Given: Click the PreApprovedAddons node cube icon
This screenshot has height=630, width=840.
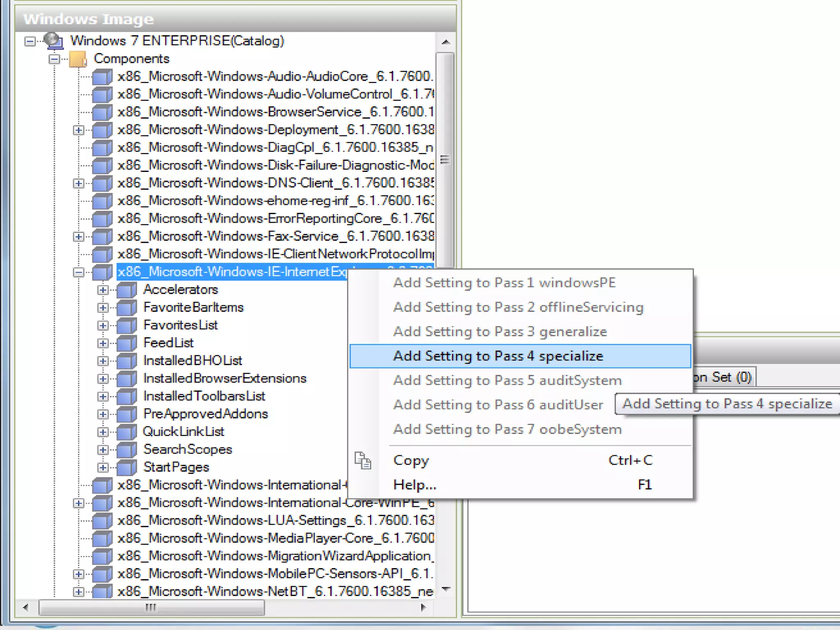Looking at the screenshot, I should click(127, 414).
